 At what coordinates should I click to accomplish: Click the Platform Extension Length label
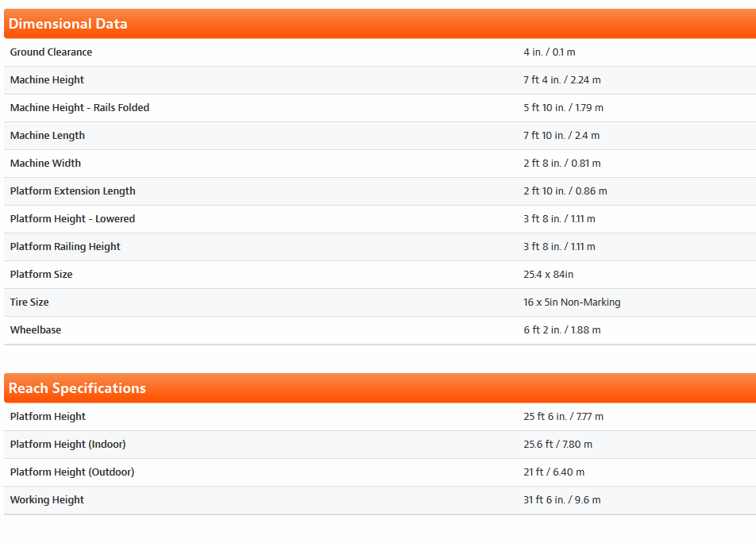pos(72,191)
